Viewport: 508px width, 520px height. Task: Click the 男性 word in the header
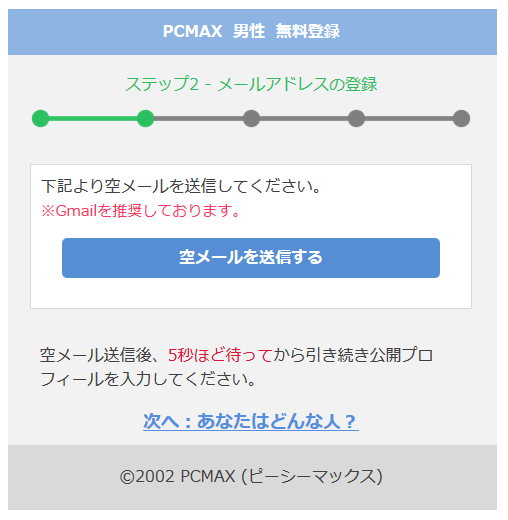[249, 31]
